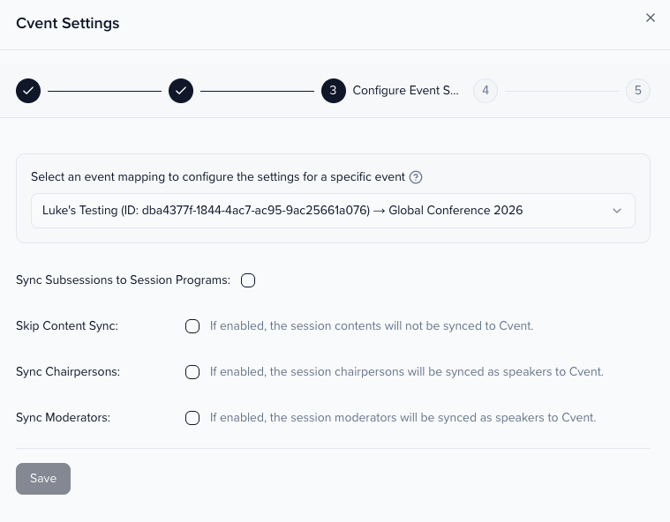Toggle the Skip Content Sync checkbox
The height and width of the screenshot is (522, 670).
pyautogui.click(x=192, y=326)
